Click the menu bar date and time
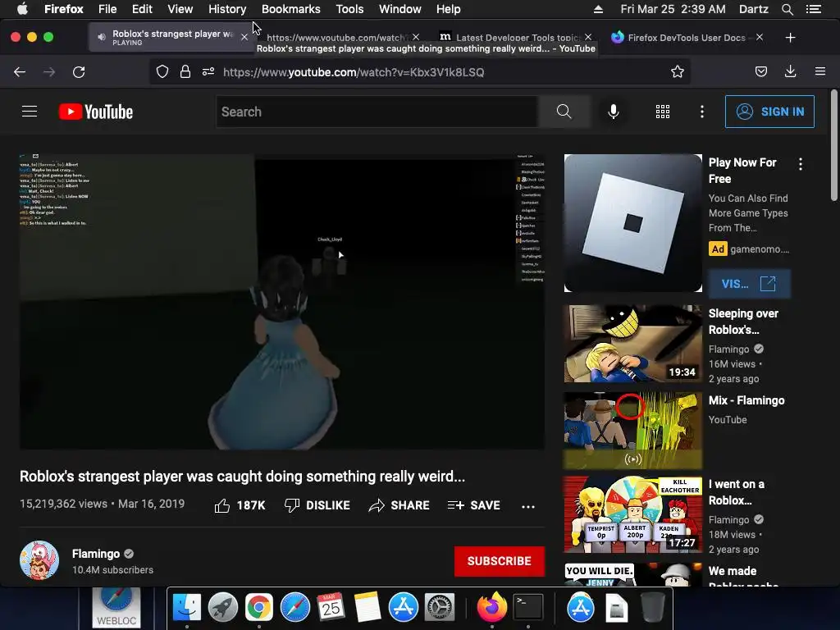The height and width of the screenshot is (630, 840). pyautogui.click(x=673, y=9)
